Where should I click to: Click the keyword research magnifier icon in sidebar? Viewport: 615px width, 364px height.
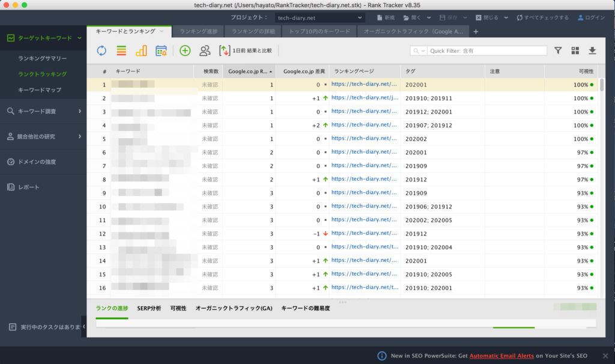tap(11, 111)
